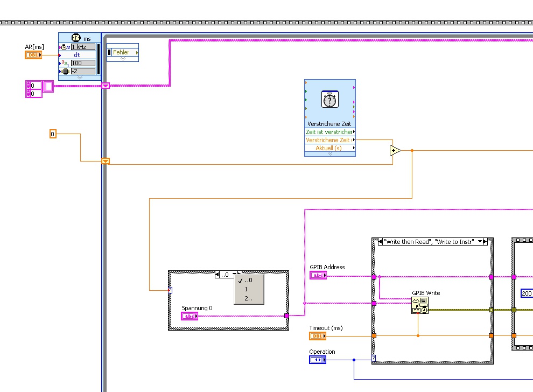Select the GPIB Write function icon
This screenshot has width=533, height=392.
point(420,305)
